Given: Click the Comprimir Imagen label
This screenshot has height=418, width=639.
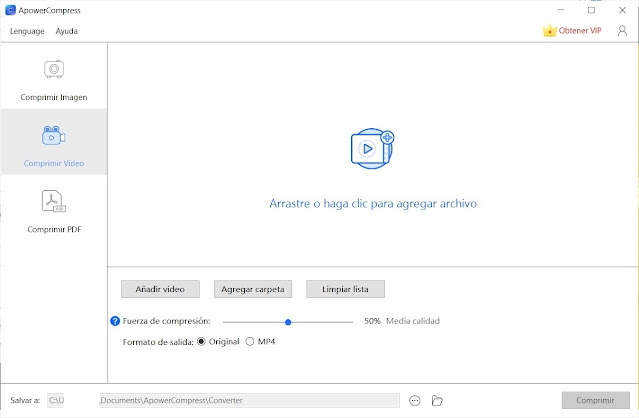Looking at the screenshot, I should [54, 97].
